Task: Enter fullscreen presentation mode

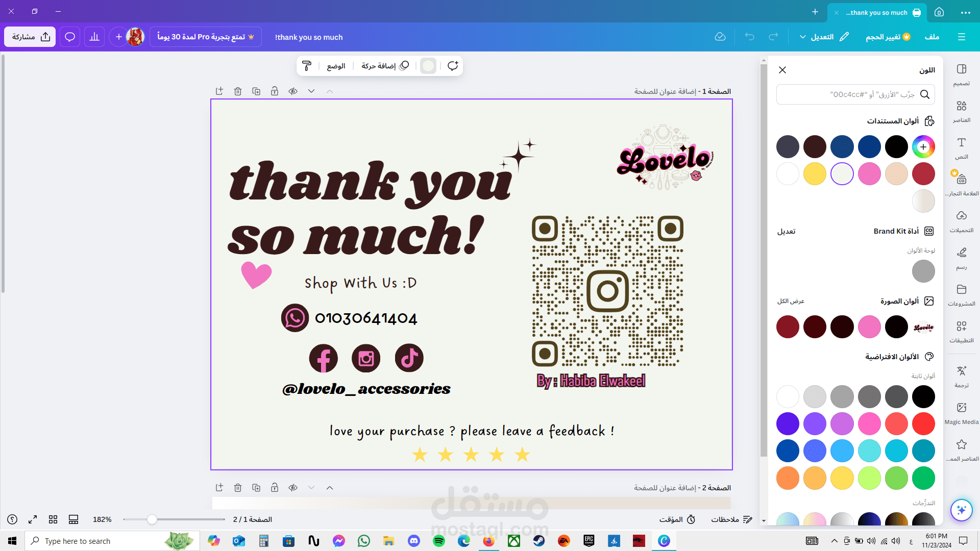Action: point(33,519)
